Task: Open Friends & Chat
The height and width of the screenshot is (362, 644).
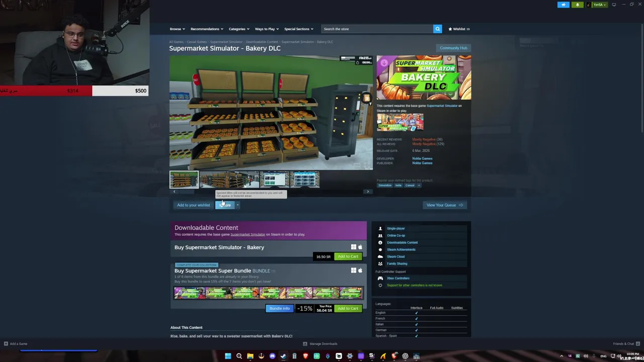Action: [626, 344]
